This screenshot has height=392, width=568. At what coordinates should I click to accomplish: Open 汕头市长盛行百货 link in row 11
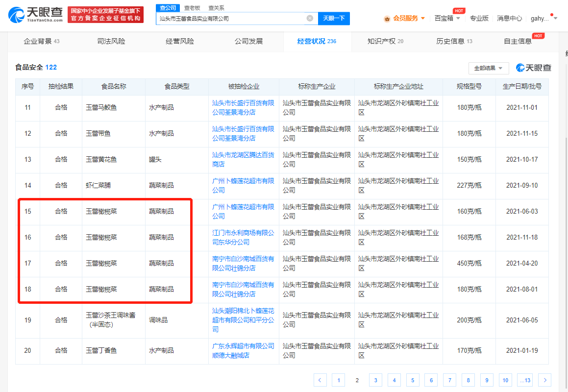point(243,108)
